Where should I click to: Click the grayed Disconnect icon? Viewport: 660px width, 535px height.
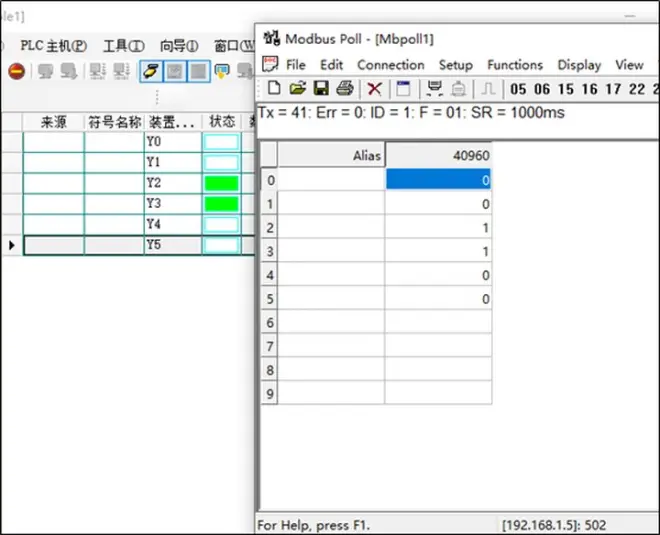tap(458, 89)
